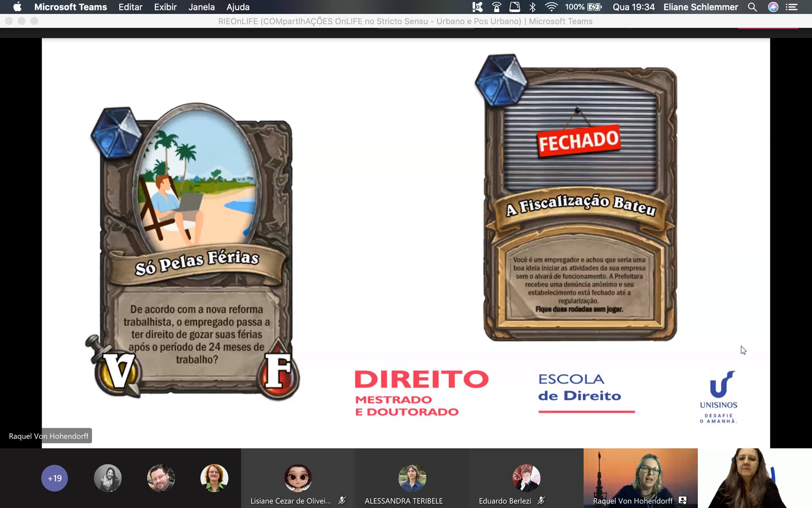
Task: Open the Wi-Fi status menu
Action: (x=551, y=7)
